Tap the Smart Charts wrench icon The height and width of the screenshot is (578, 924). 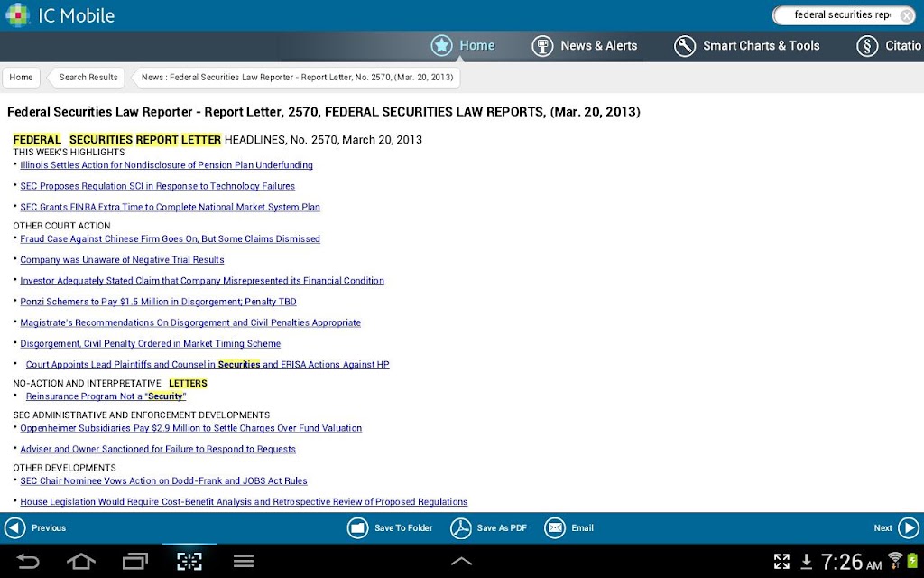pos(685,46)
